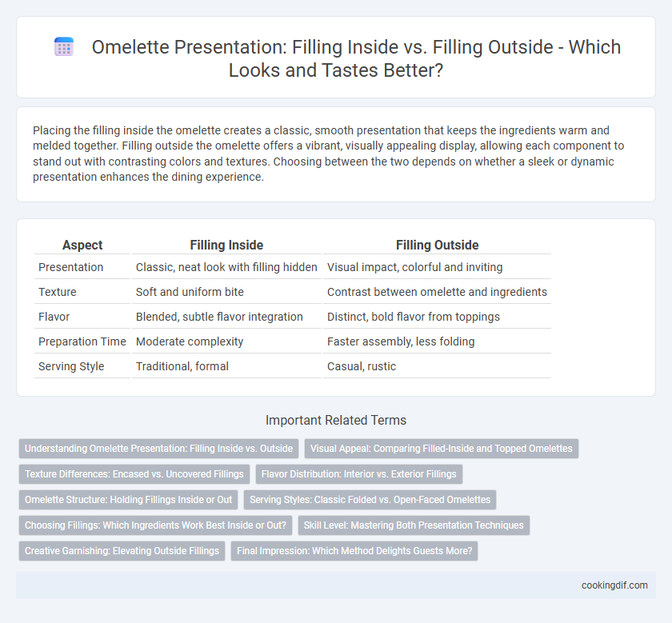Image resolution: width=672 pixels, height=623 pixels.
Task: Choose 'Serving Styles: Classic Folded vs. Open-Faced Omelettes' tag
Action: 370,500
